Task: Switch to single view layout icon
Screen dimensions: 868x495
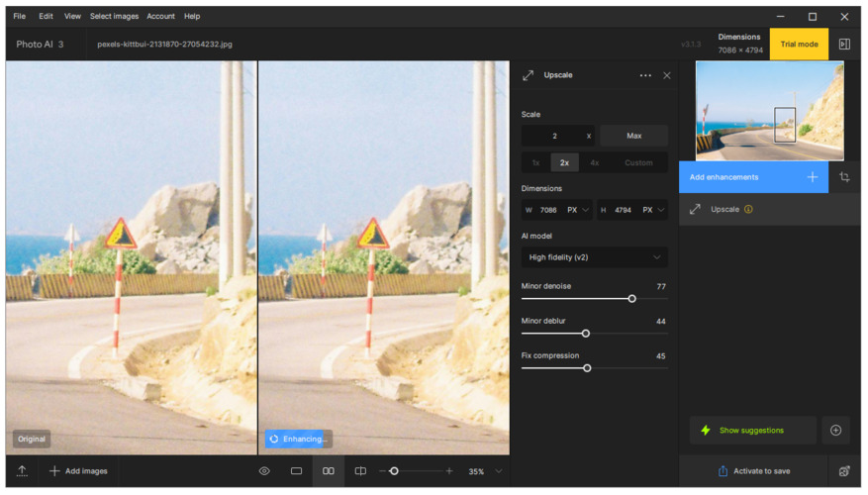Action: point(296,471)
